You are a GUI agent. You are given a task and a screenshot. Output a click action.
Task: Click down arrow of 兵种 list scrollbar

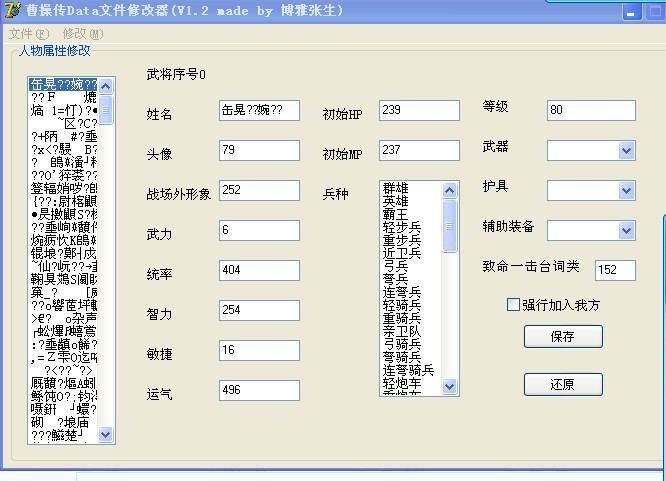[x=449, y=385]
